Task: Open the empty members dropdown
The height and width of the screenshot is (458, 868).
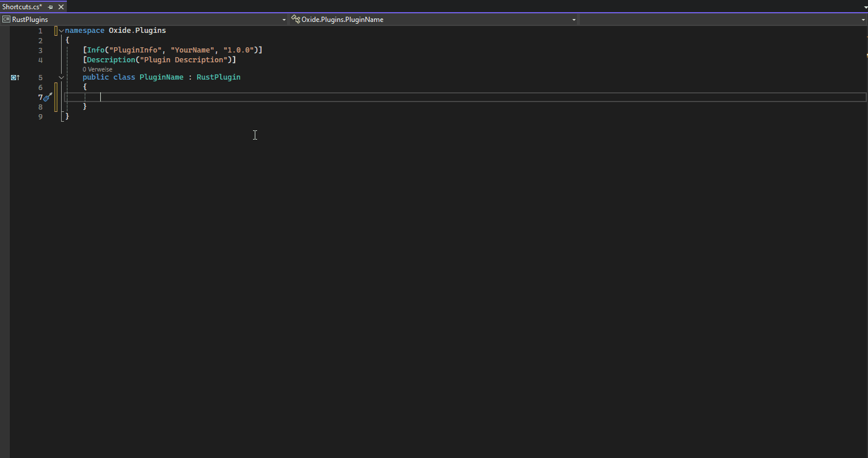Action: pos(863,20)
